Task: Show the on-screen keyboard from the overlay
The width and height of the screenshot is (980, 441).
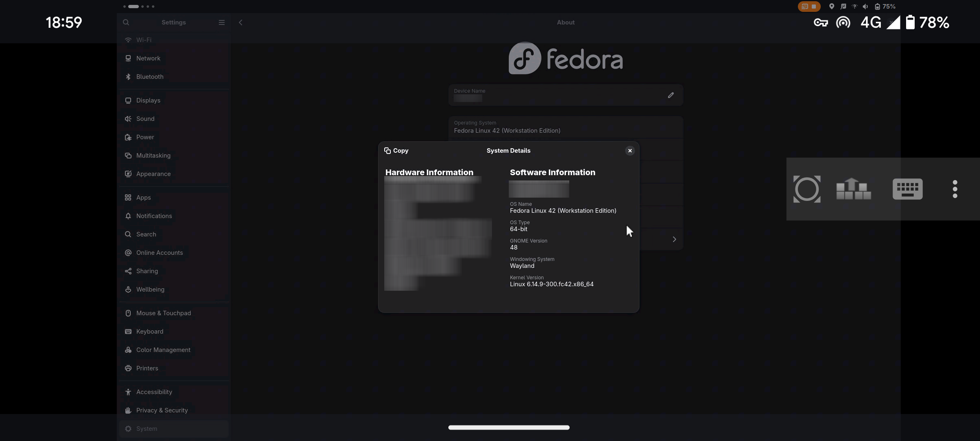Action: [908, 189]
